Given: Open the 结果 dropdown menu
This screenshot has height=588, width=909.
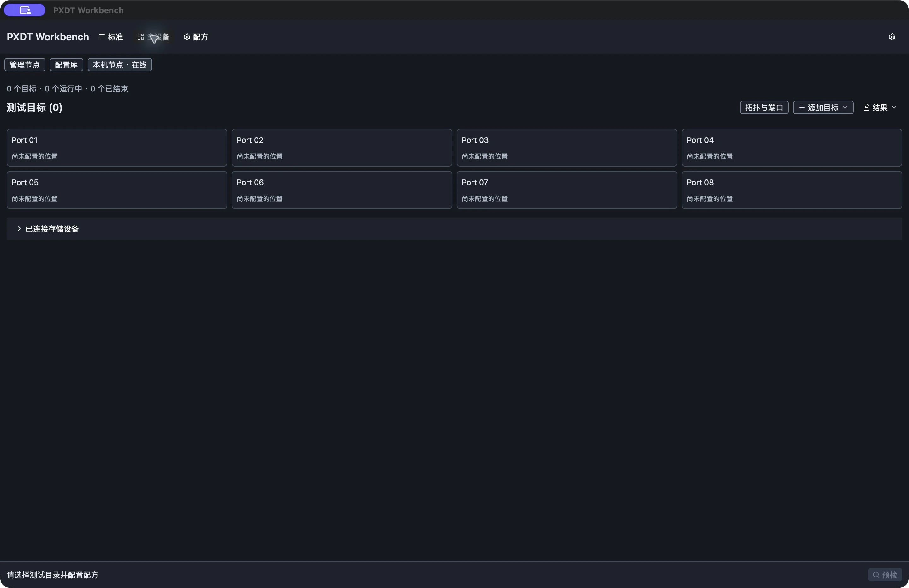Looking at the screenshot, I should (x=880, y=108).
